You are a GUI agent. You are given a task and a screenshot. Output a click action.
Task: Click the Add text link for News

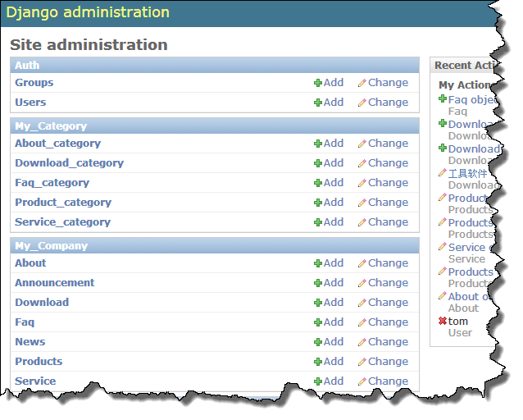coord(333,342)
